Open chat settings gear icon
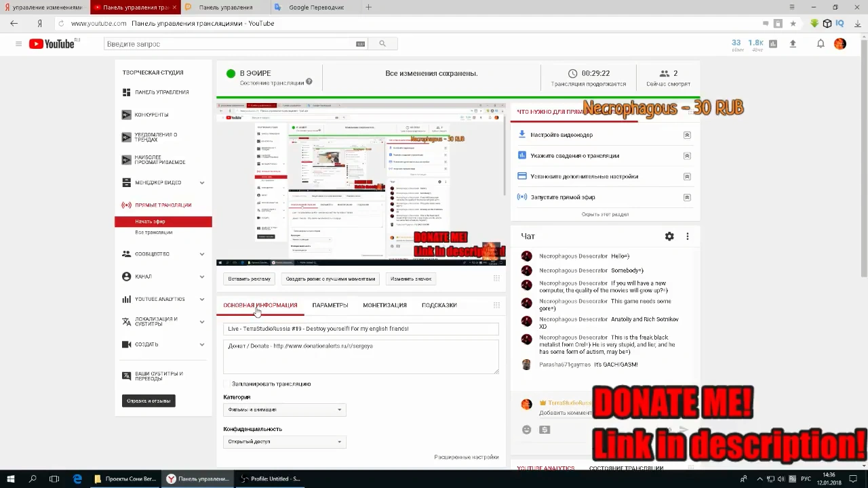This screenshot has width=868, height=488. point(669,237)
